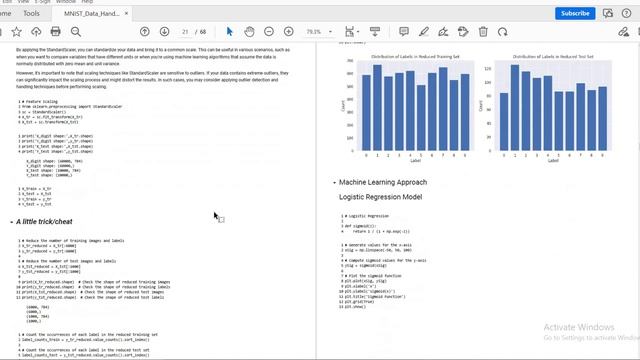Close the MNIST_Data_Hand document tab

coord(126,13)
